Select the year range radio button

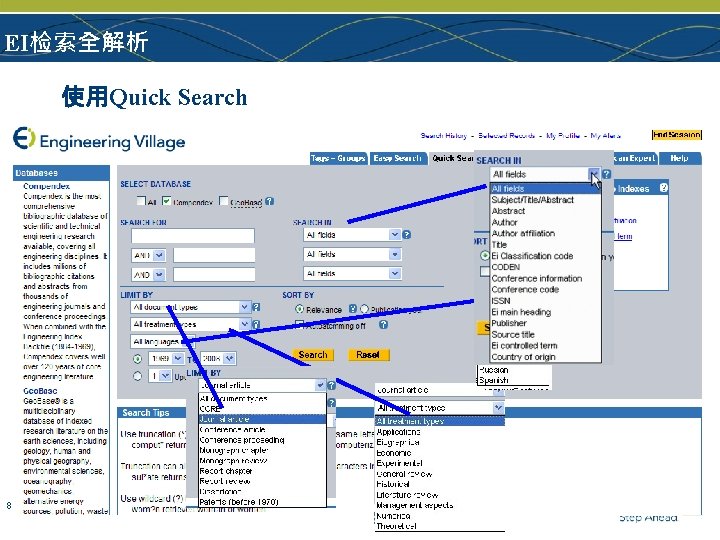pos(137,359)
